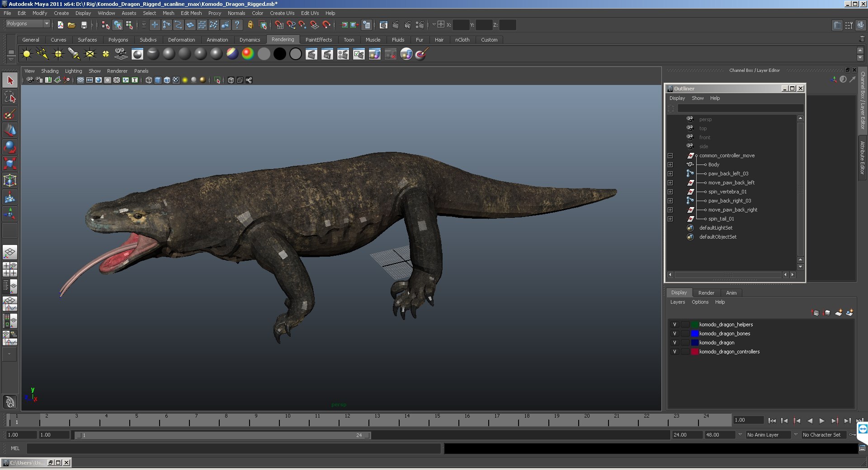The width and height of the screenshot is (868, 470).
Task: Save scene using the floppy disk icon
Action: tap(84, 25)
